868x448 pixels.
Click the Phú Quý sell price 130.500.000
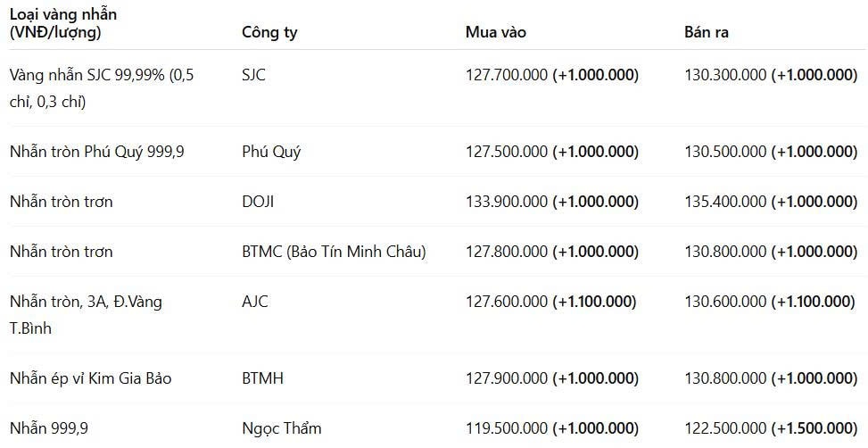coord(725,152)
